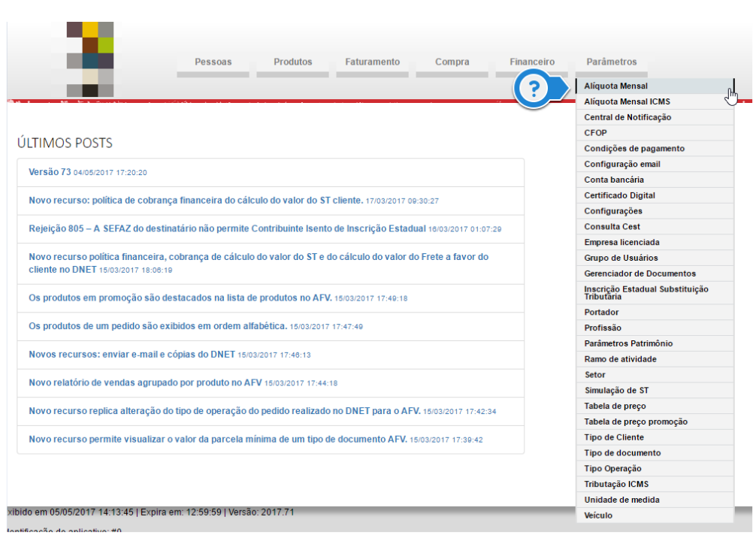
Task: Expand the Faturamento menu
Action: (x=372, y=62)
